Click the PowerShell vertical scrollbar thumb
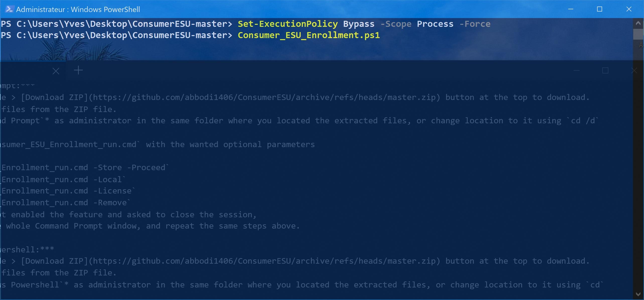The width and height of the screenshot is (644, 300). pos(638,34)
